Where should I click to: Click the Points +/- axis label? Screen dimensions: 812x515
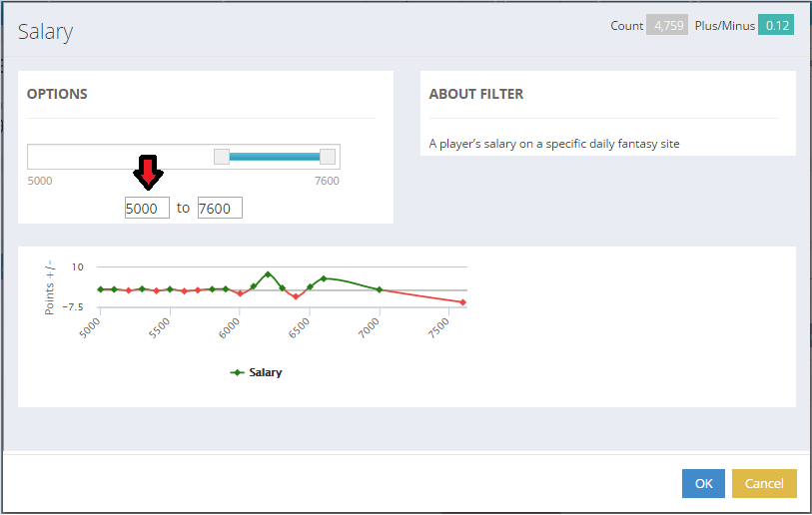49,287
